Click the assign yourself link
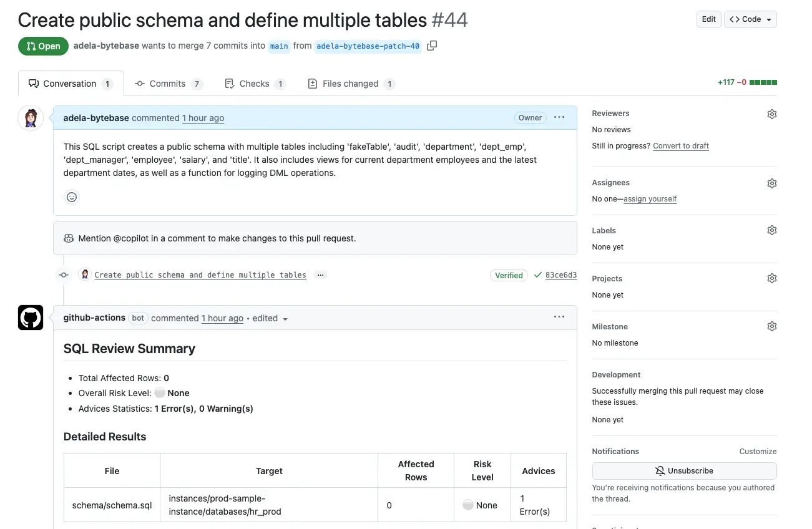The image size is (812, 529). [650, 199]
